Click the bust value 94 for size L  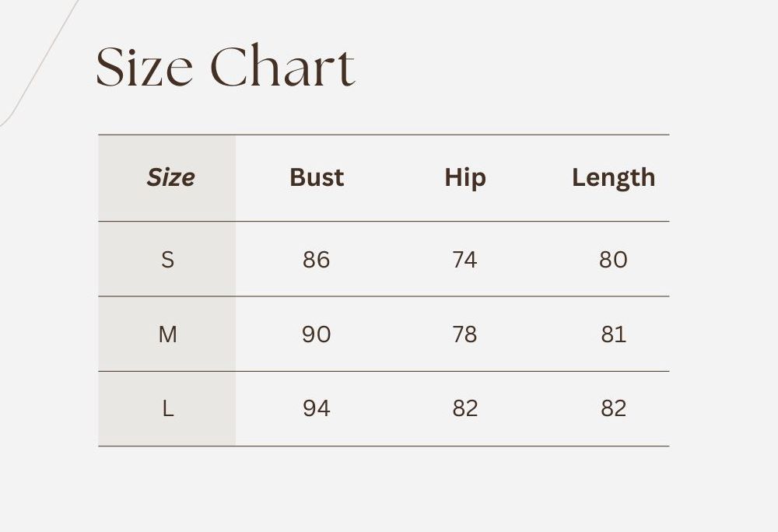[x=317, y=408]
